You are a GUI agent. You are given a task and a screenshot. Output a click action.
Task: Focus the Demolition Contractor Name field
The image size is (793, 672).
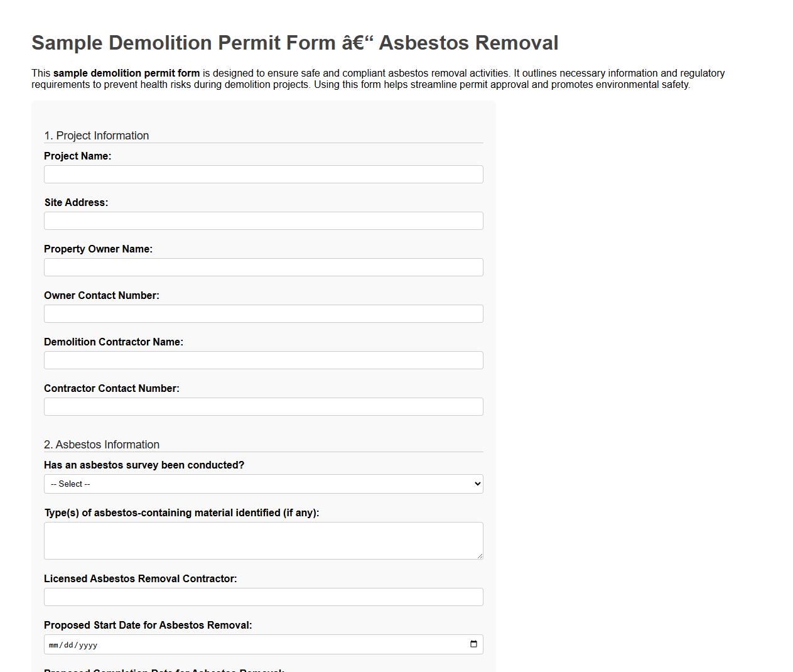264,360
